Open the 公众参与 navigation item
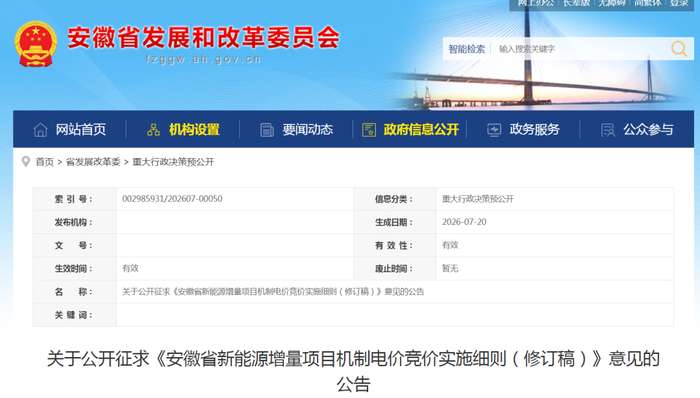This screenshot has height=398, width=700. (x=648, y=129)
